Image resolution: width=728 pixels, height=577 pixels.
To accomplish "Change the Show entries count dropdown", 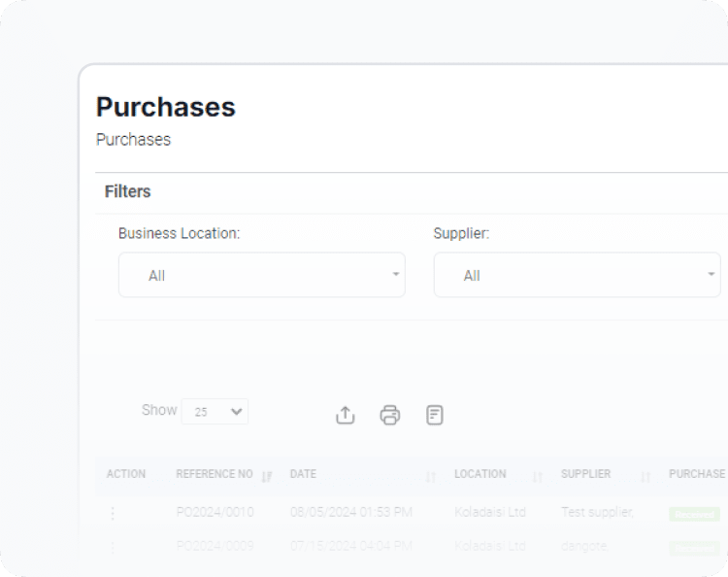I will click(x=215, y=411).
